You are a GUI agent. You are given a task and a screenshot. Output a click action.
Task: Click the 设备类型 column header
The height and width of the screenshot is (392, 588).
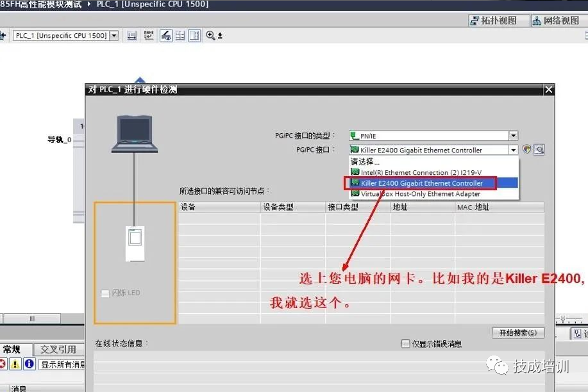(292, 208)
